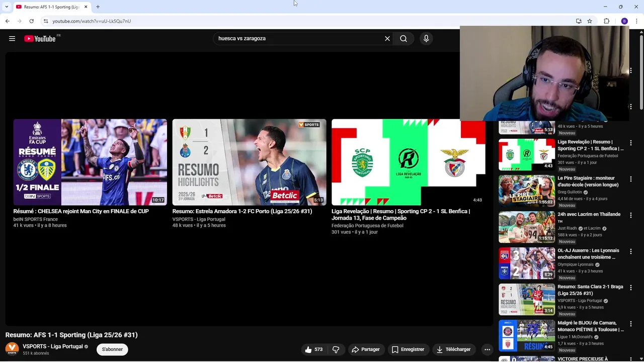Click the Télécharger download button
This screenshot has height=362, width=644.
coord(454,349)
